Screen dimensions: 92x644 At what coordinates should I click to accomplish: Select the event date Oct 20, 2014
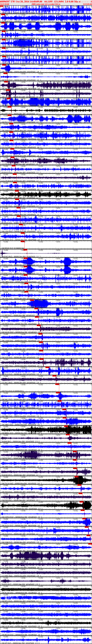(x=23, y=1)
